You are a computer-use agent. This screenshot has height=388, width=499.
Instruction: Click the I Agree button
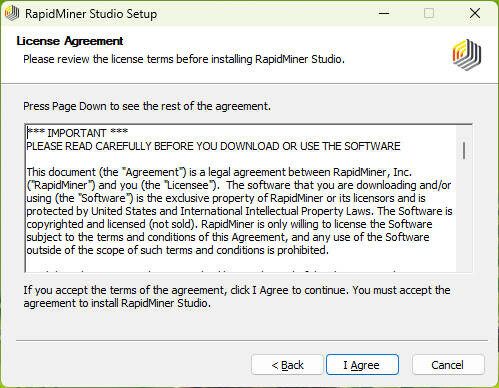(x=362, y=365)
